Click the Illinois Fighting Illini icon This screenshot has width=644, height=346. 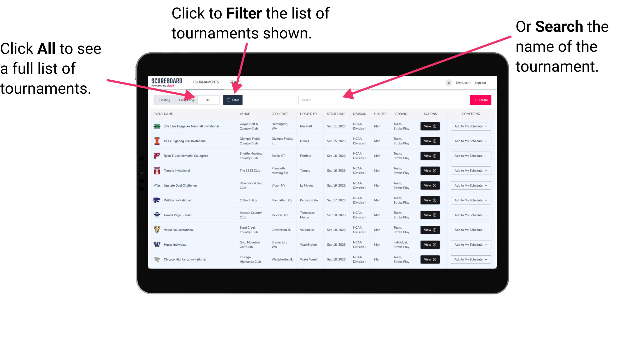(x=157, y=141)
